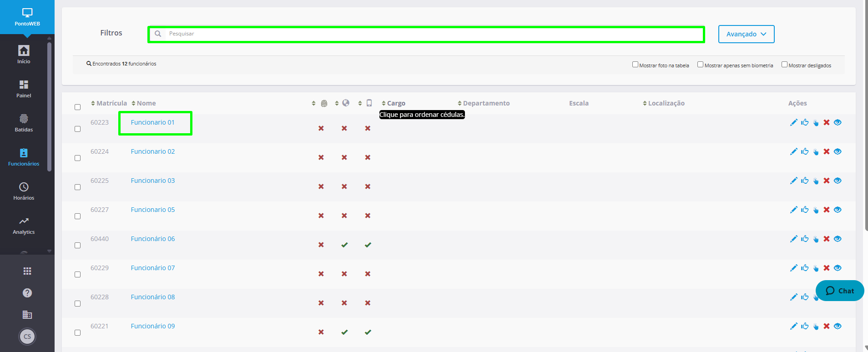
Task: Delete Funcionário 09 with red X
Action: [x=827, y=326]
